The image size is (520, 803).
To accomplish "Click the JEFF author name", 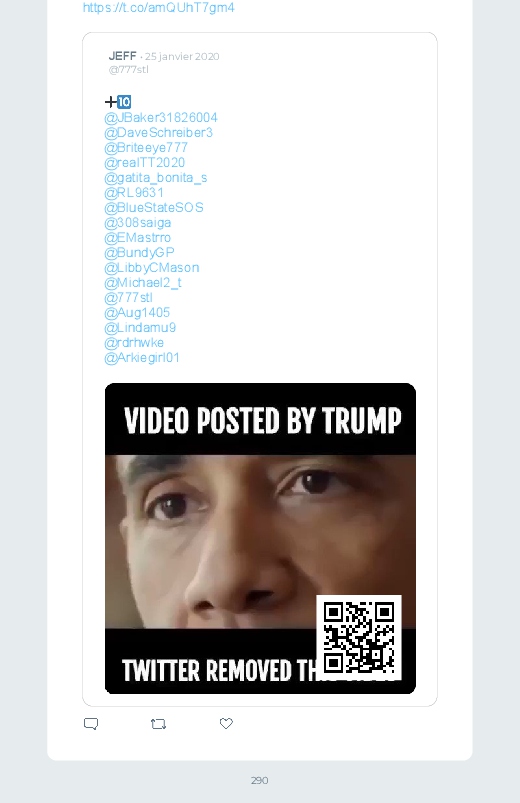I will [122, 56].
